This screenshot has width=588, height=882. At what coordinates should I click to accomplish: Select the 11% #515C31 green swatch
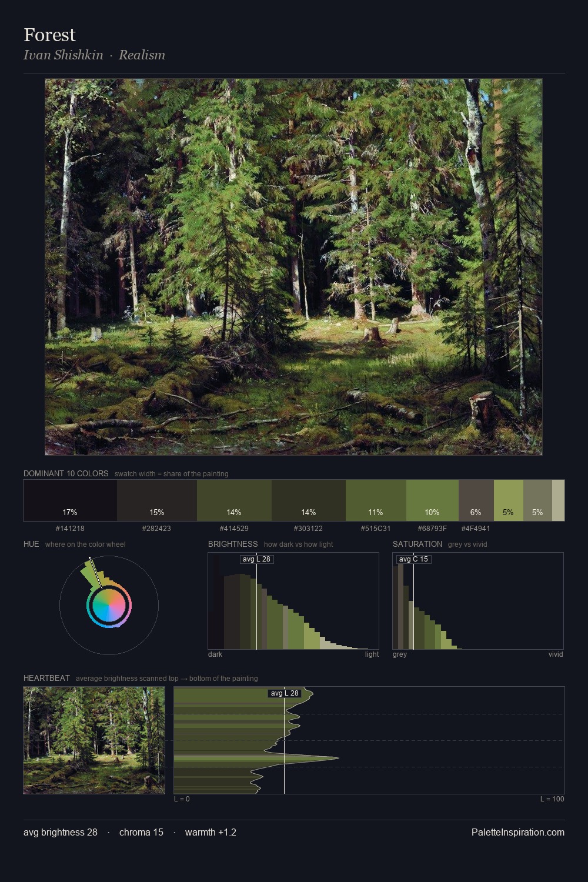[376, 500]
